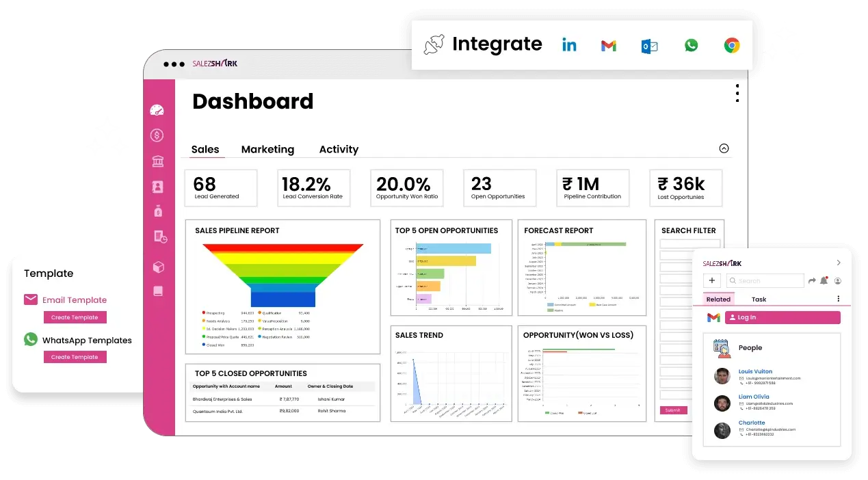Open the bank building icon in the sidebar
Viewport: 868px width, 480px height.
(157, 161)
